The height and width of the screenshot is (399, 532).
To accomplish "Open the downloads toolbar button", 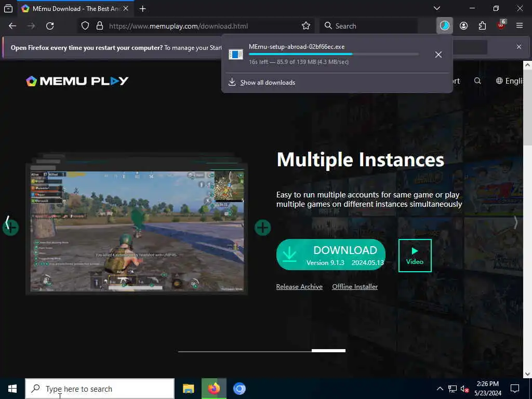I will coord(445,25).
